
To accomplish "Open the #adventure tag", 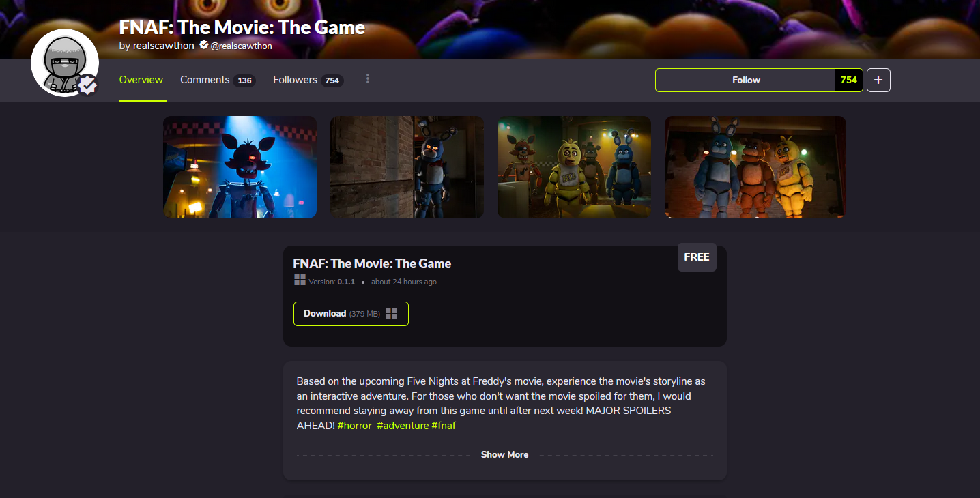I will pos(403,426).
